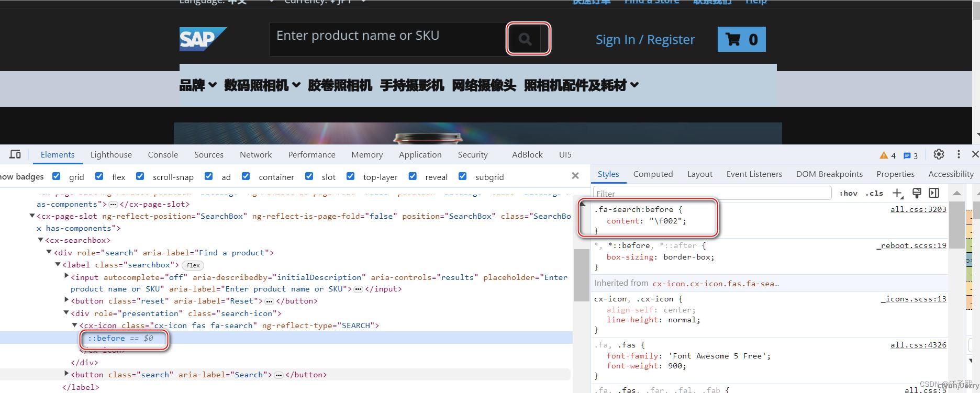Open DevTools settings gear
This screenshot has width=980, height=393.
pyautogui.click(x=939, y=154)
